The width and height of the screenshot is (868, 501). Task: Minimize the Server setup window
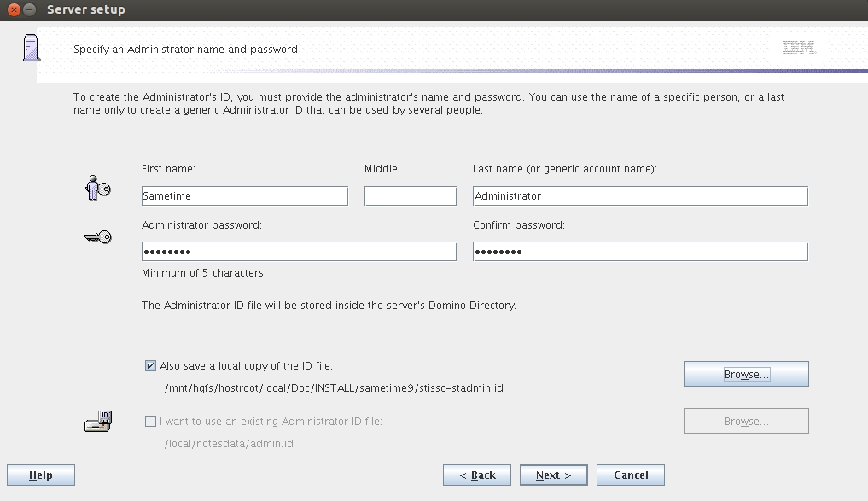click(x=30, y=10)
